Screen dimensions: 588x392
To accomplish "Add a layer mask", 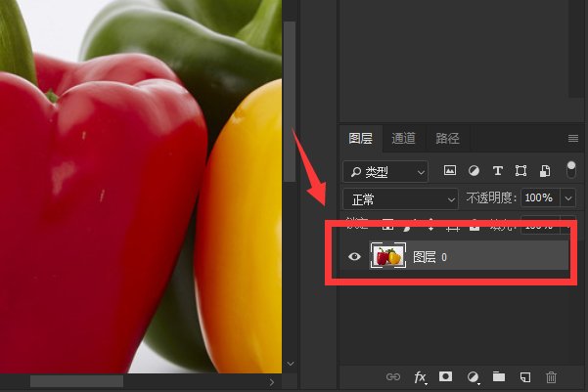I will 446,376.
